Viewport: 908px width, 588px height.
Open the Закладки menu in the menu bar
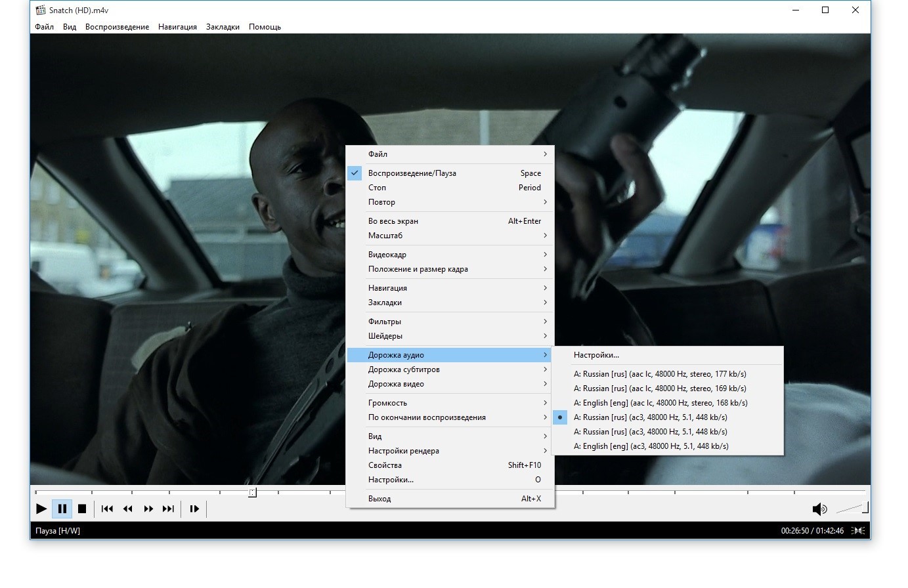[x=223, y=27]
